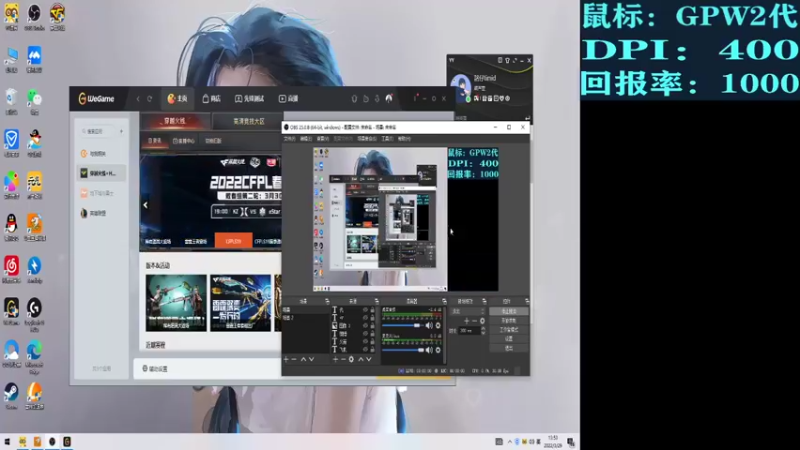Click WeGame user avatar icon
This screenshot has width=800, height=450.
[x=389, y=98]
